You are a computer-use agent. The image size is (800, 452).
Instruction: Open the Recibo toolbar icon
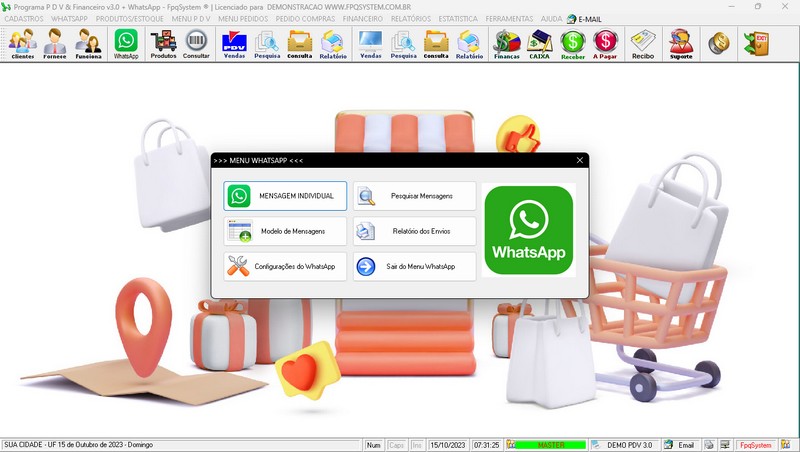(643, 44)
